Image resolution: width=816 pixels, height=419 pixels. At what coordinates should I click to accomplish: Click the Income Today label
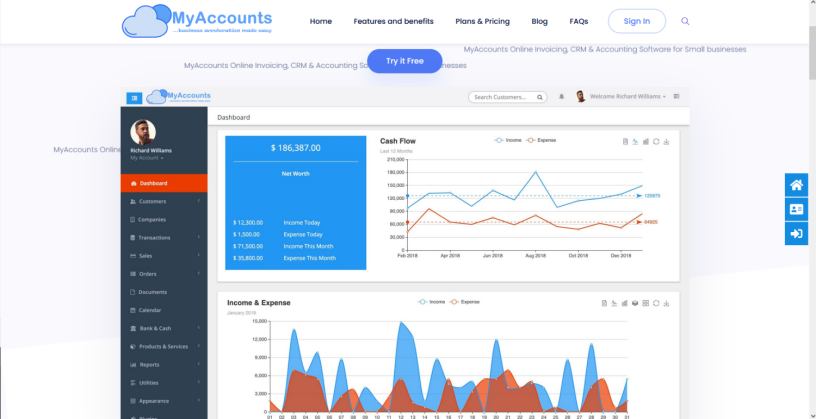point(302,223)
